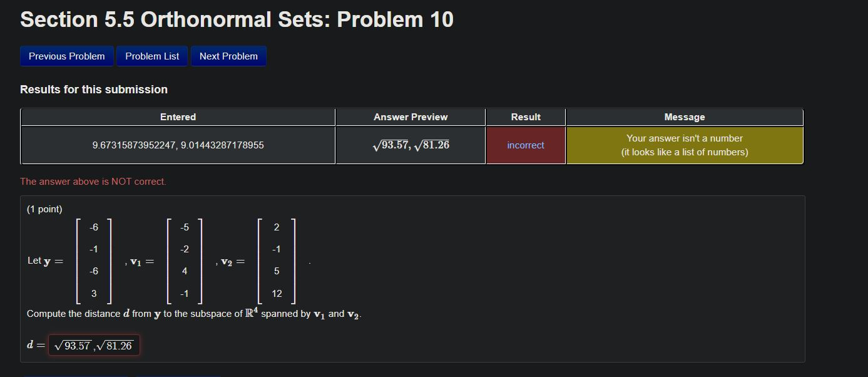Click the Answer Preview cell showing square roots

pyautogui.click(x=410, y=145)
